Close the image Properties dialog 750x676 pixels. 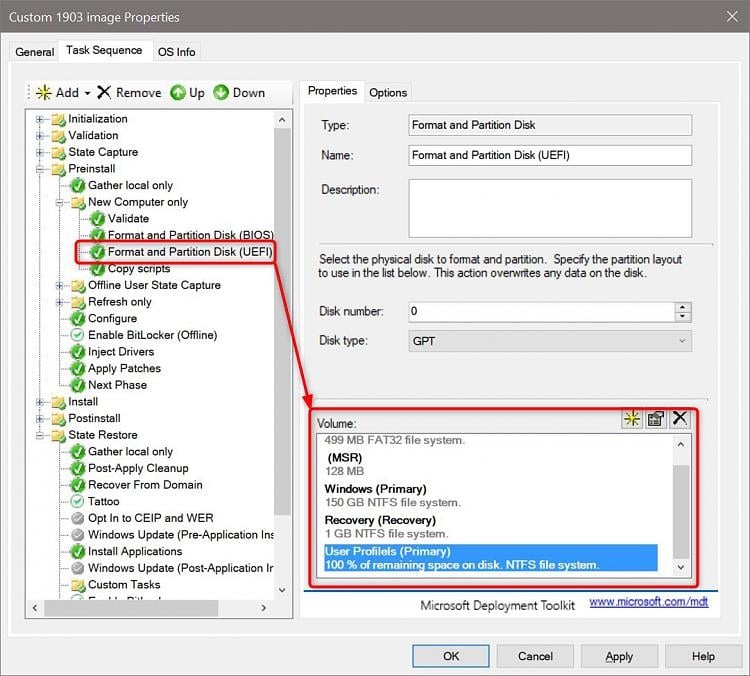tap(732, 16)
